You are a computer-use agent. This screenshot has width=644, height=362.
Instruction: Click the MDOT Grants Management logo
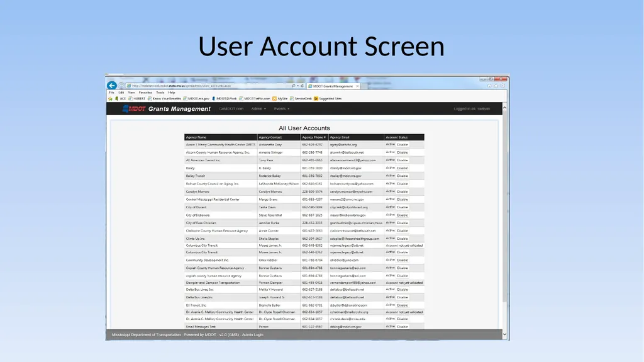pyautogui.click(x=166, y=108)
